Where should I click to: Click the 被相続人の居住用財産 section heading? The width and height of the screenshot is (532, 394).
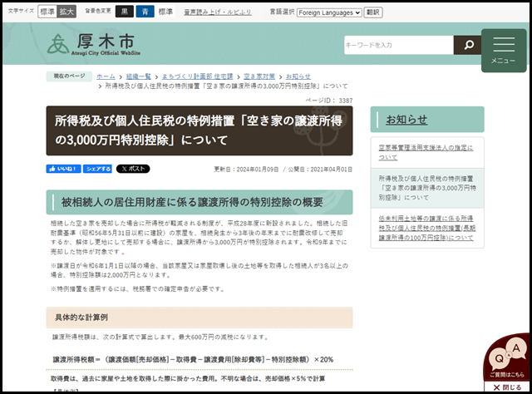tap(199, 202)
